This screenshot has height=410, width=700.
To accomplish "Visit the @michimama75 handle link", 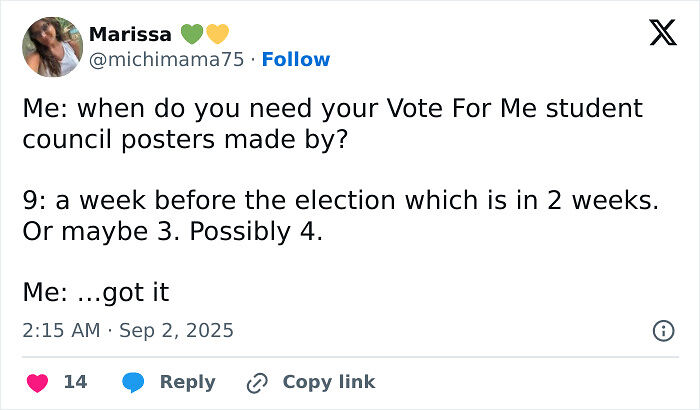I will (167, 59).
